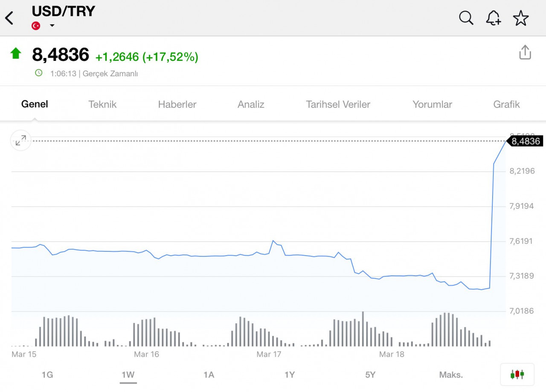The height and width of the screenshot is (392, 546).
Task: Select the 1G chart timeframe
Action: (x=47, y=375)
